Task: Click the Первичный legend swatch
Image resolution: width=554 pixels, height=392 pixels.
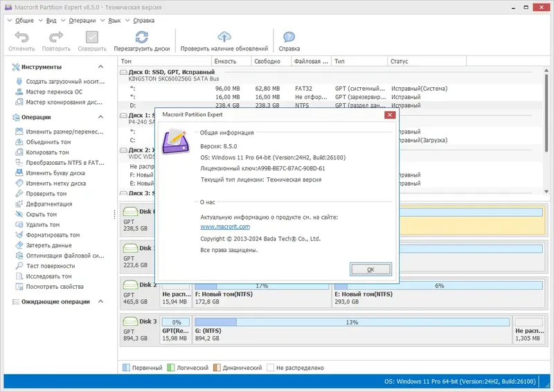Action: click(126, 368)
